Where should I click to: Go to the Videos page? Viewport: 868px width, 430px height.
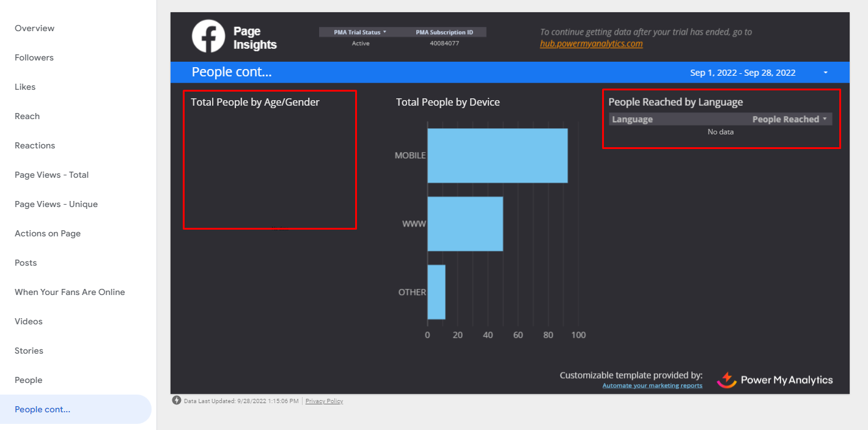[x=29, y=321]
